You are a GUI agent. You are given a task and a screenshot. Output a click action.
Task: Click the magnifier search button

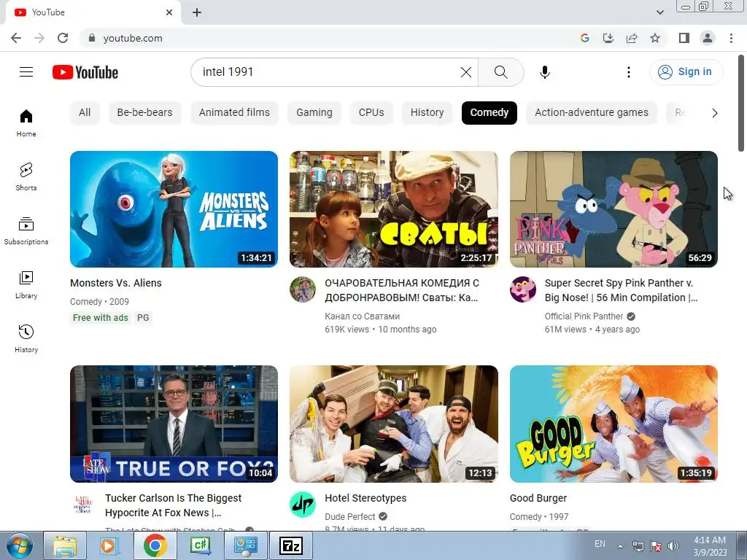500,72
